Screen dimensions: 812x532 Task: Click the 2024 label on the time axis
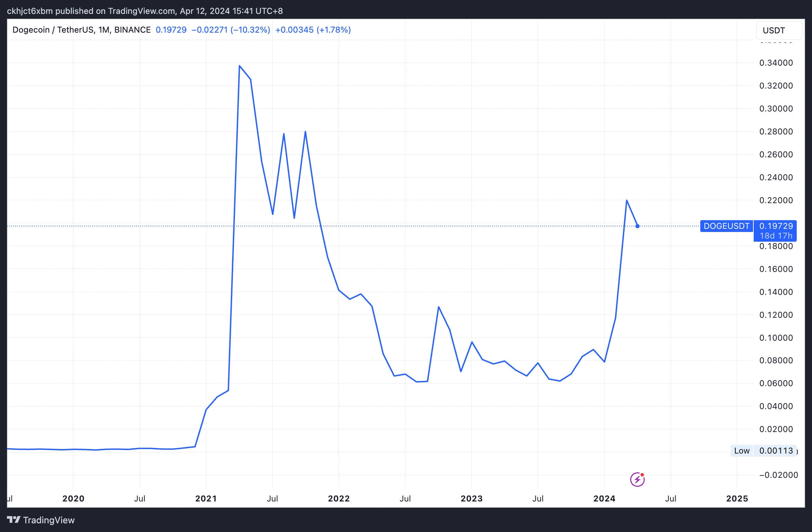click(604, 499)
